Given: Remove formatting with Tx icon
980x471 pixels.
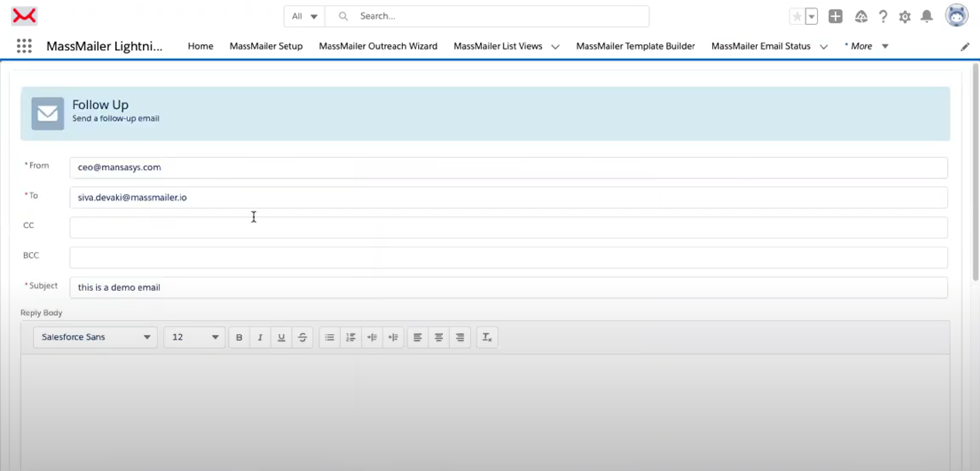Looking at the screenshot, I should [x=487, y=337].
